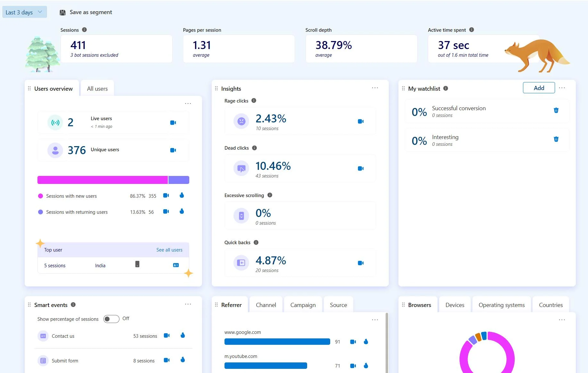View recordings for sessions with new users
This screenshot has width=588, height=373.
(x=166, y=195)
